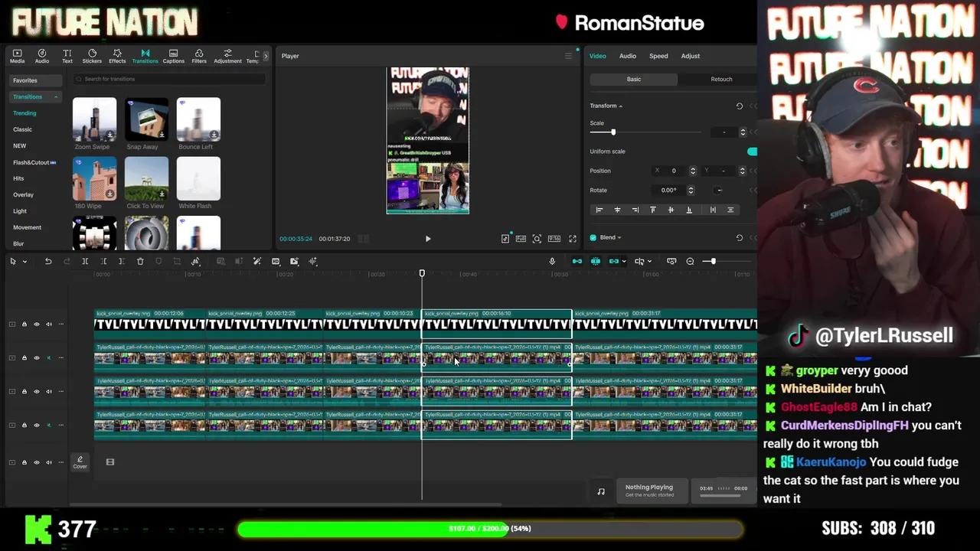The height and width of the screenshot is (551, 980).
Task: Click the Position X stepper arrows
Action: (693, 171)
